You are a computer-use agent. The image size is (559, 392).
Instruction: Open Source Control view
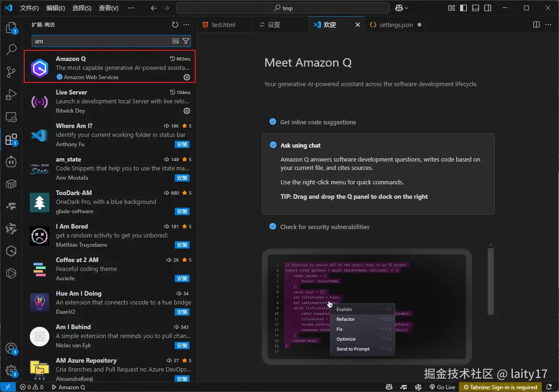tap(11, 72)
